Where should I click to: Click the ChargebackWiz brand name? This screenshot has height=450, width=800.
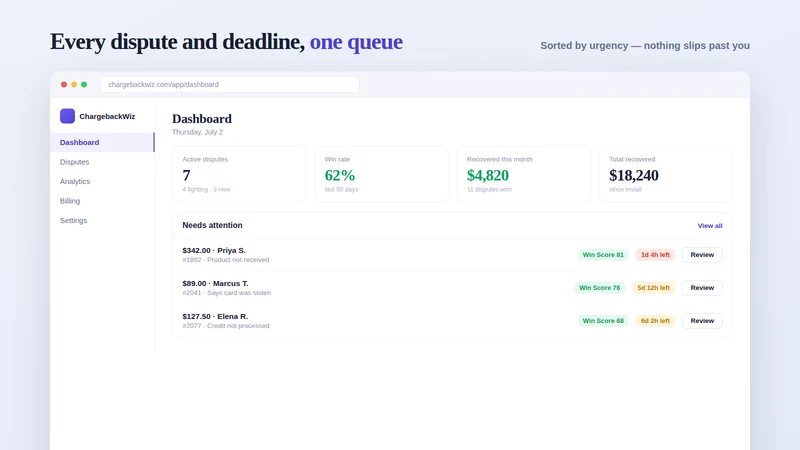(x=107, y=116)
